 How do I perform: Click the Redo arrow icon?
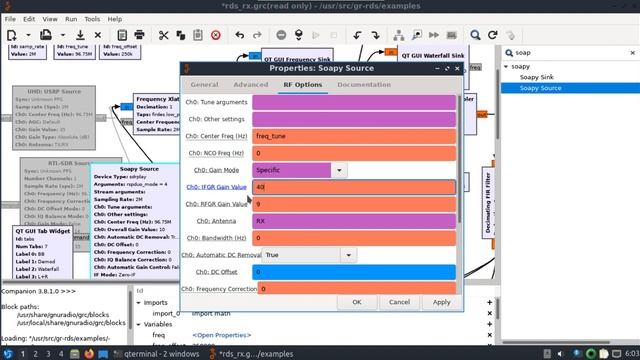click(x=257, y=35)
